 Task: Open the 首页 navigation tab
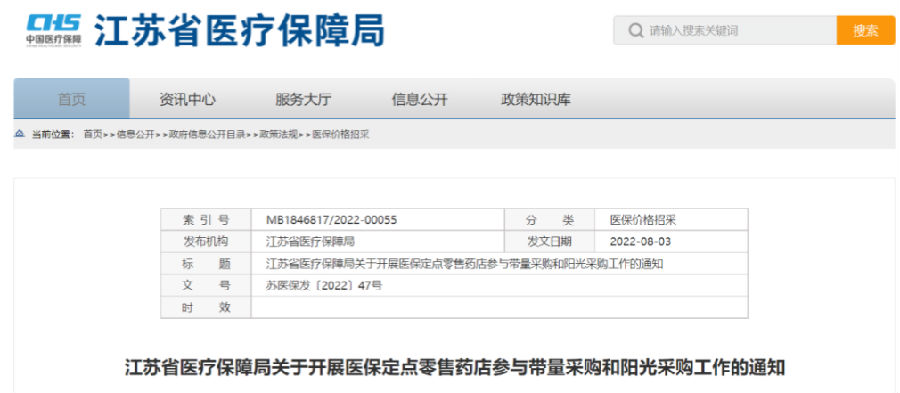pos(72,99)
